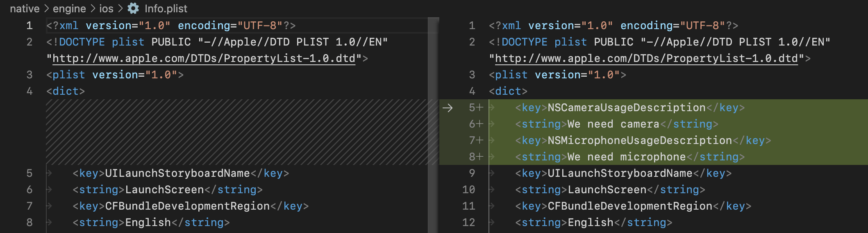Click the plus marker on added line 6
Screen dimensions: 868x233
[x=480, y=124]
